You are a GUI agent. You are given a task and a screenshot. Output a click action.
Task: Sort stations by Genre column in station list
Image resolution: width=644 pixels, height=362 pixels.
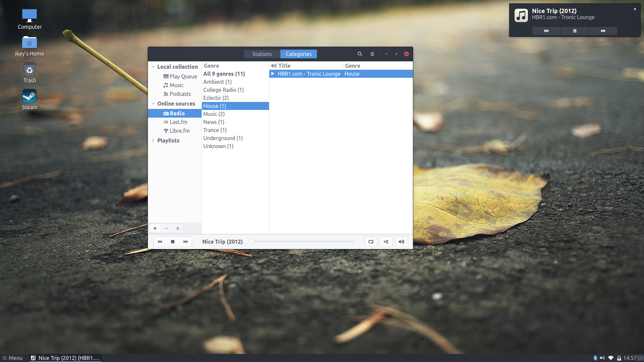378,66
